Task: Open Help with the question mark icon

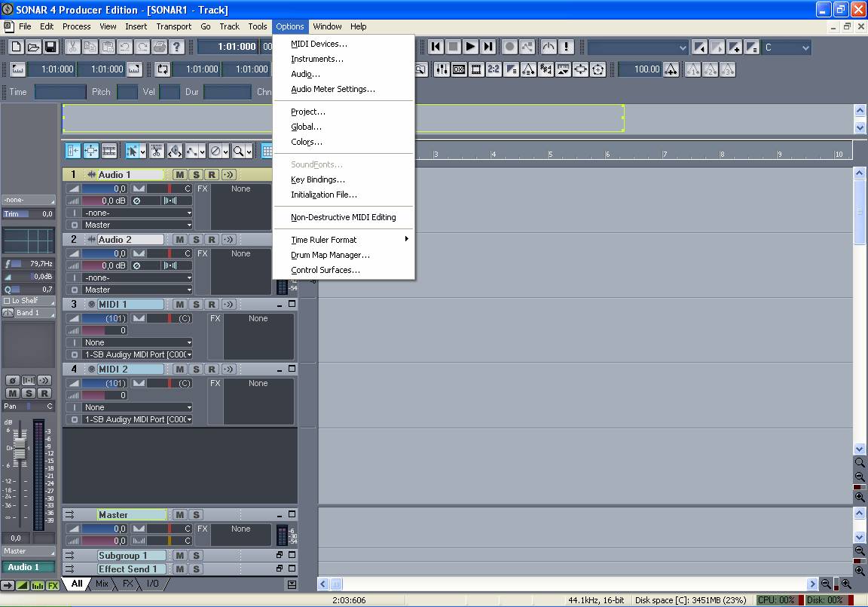Action: coord(176,47)
